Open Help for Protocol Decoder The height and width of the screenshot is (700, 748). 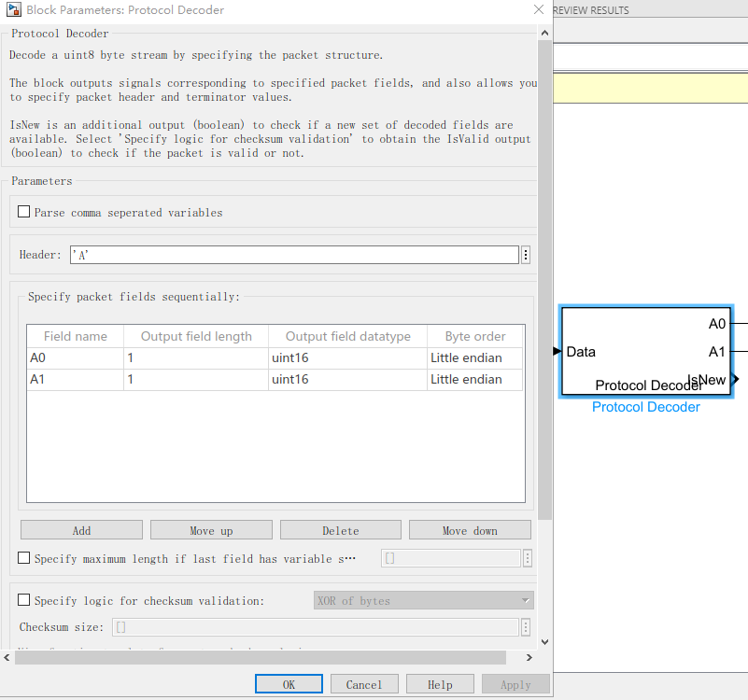(x=440, y=684)
